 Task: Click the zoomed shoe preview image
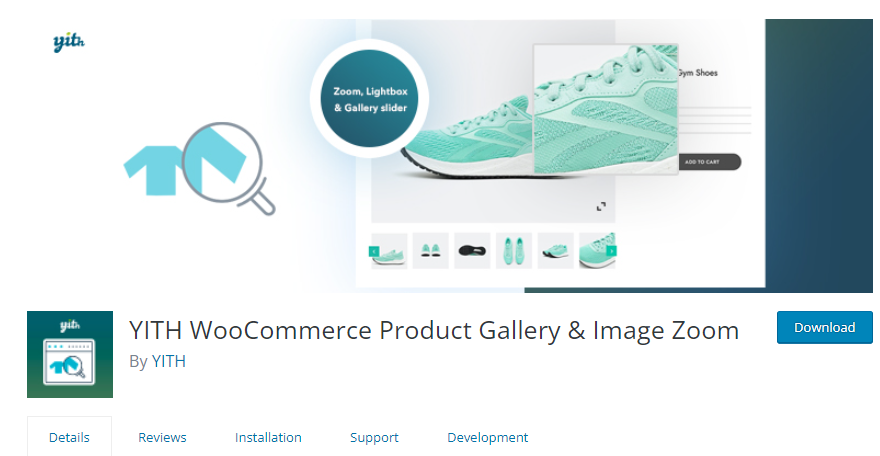606,109
